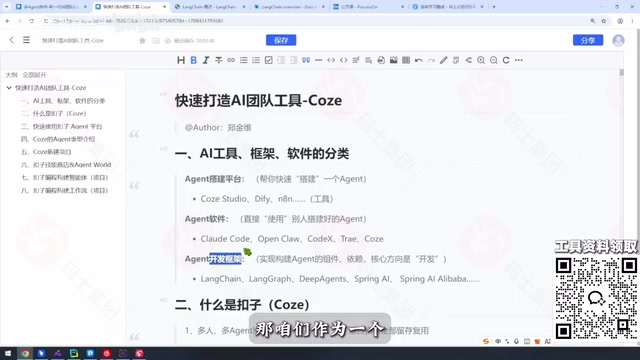Undo the last edit
640x360 pixels.
tap(418, 60)
